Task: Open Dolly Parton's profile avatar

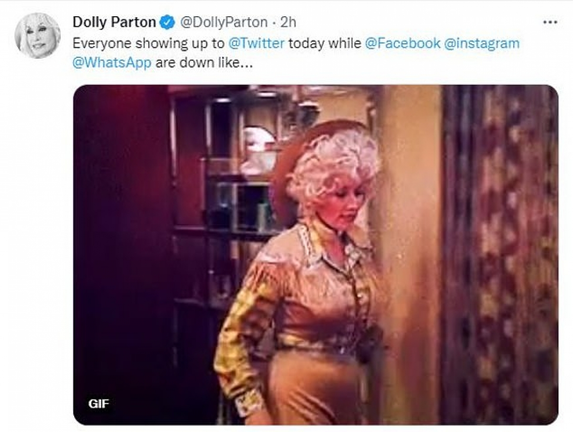Action: pyautogui.click(x=37, y=36)
